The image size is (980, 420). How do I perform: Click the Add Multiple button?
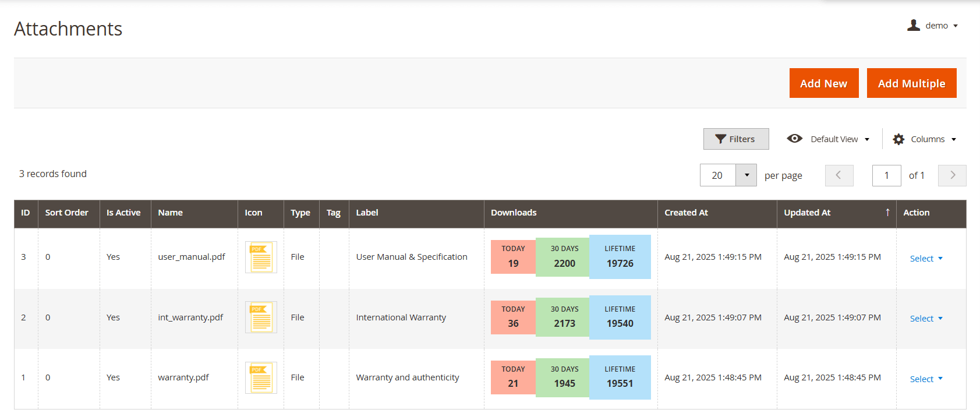(x=911, y=83)
